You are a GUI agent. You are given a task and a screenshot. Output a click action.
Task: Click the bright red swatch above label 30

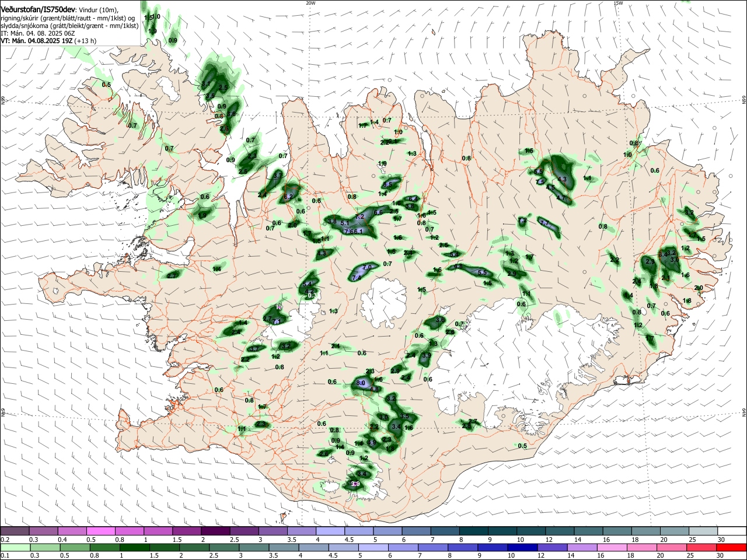(731, 547)
